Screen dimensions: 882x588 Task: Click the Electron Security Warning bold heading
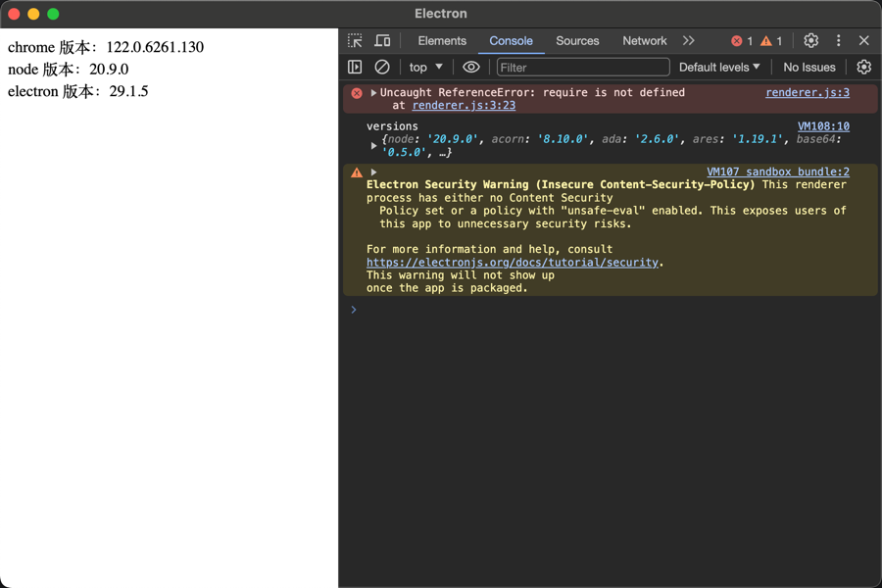tap(561, 184)
